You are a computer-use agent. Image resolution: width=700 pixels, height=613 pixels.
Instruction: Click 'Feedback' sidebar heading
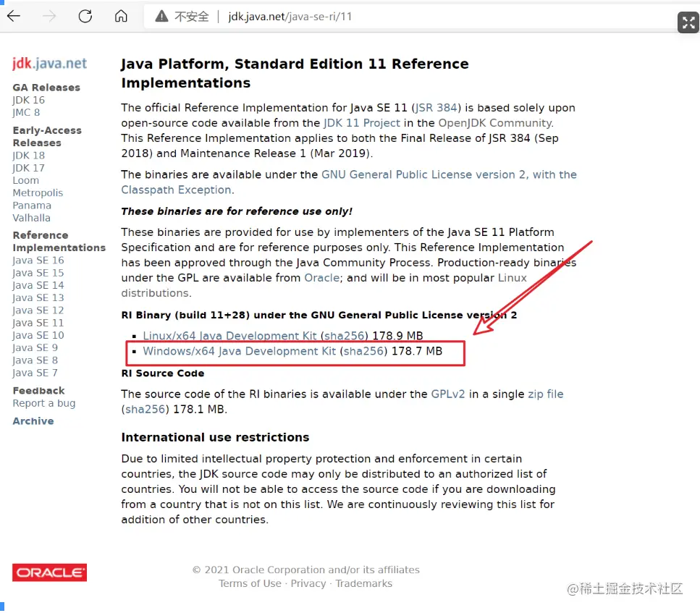tap(39, 391)
